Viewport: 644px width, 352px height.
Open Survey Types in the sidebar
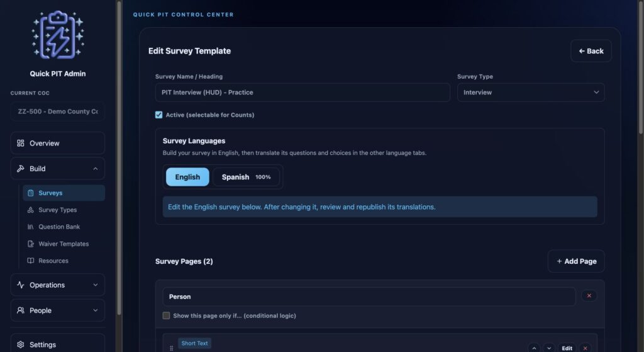[x=64, y=210]
